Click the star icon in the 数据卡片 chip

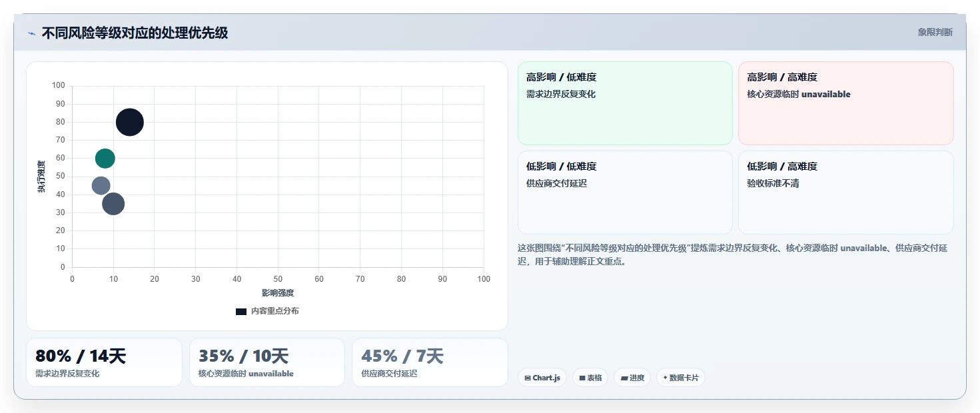[665, 378]
